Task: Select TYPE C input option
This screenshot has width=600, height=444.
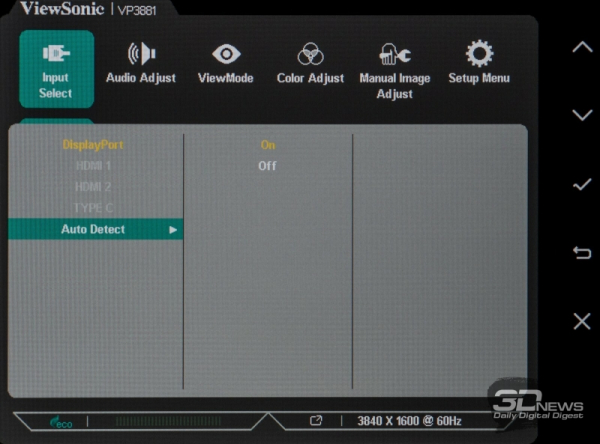Action: (x=93, y=208)
